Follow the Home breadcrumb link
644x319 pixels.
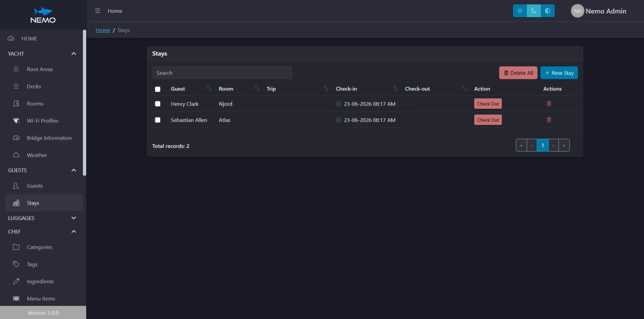[103, 30]
